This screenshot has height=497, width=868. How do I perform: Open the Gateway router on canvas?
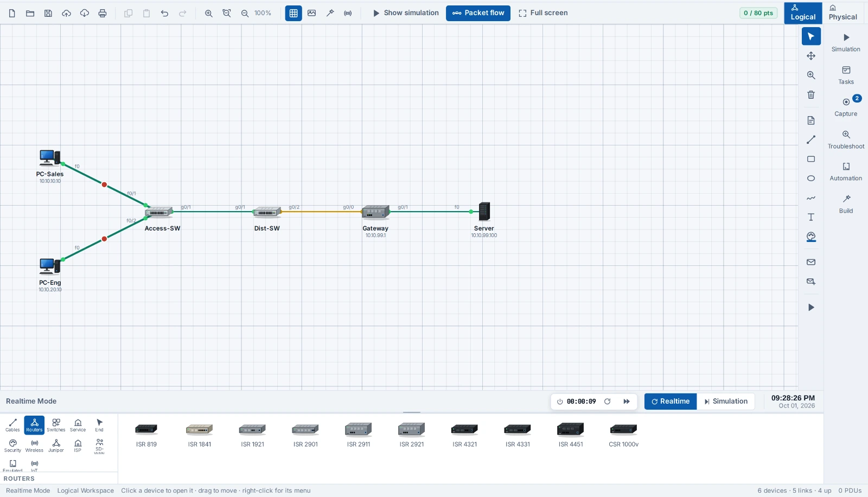point(375,212)
